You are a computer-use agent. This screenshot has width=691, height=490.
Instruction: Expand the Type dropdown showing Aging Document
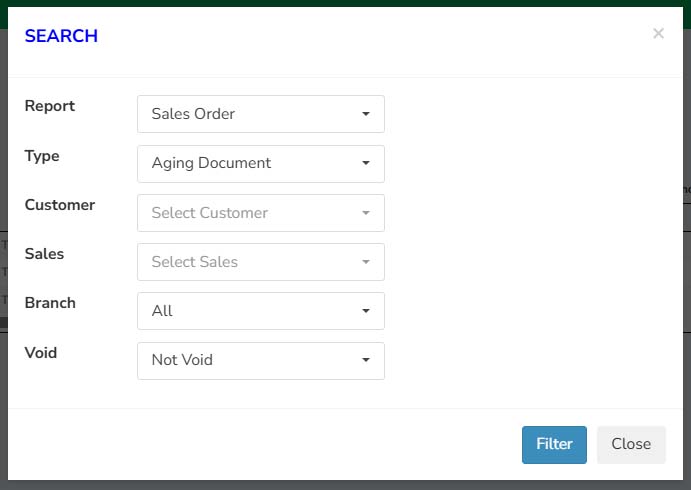(x=261, y=164)
